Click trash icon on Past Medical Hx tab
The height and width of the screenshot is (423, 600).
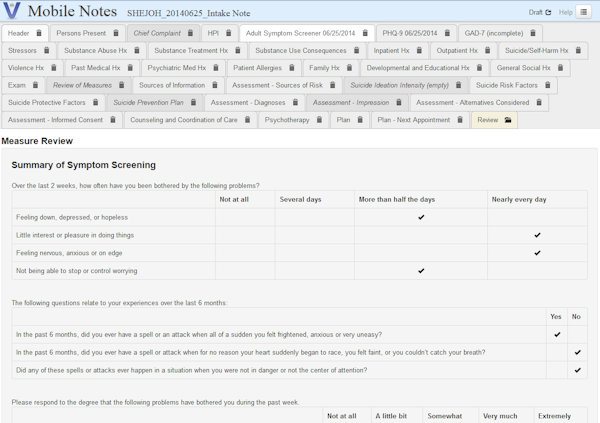coord(130,68)
